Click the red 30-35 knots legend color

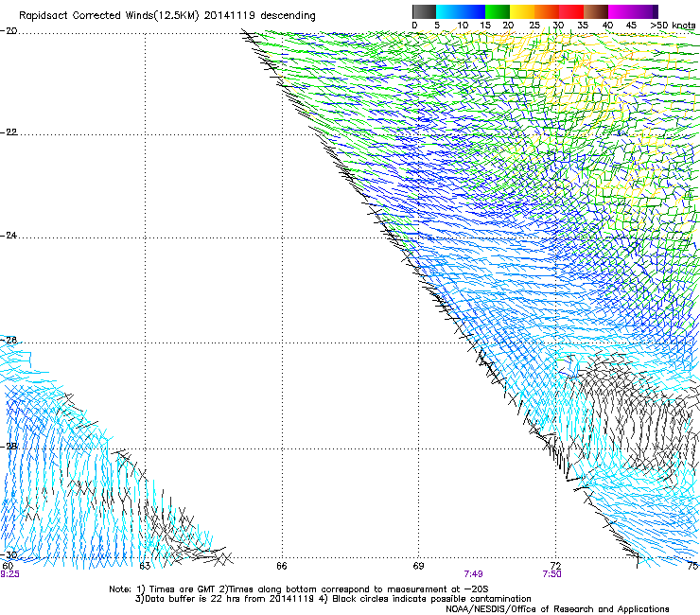[571, 11]
